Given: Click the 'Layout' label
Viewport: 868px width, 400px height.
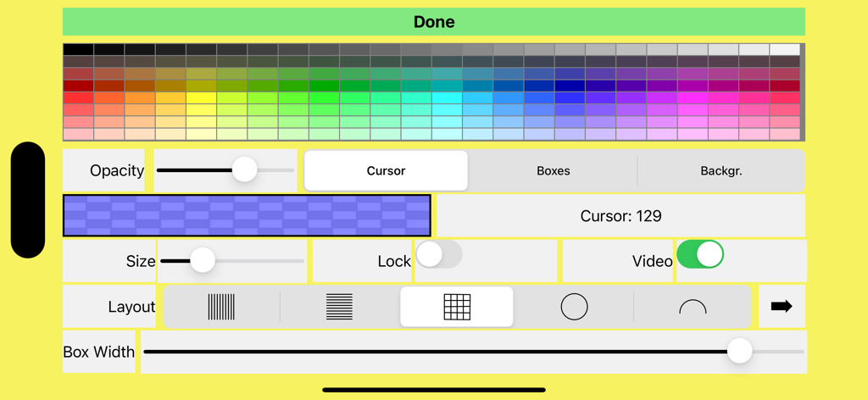Looking at the screenshot, I should tap(131, 306).
